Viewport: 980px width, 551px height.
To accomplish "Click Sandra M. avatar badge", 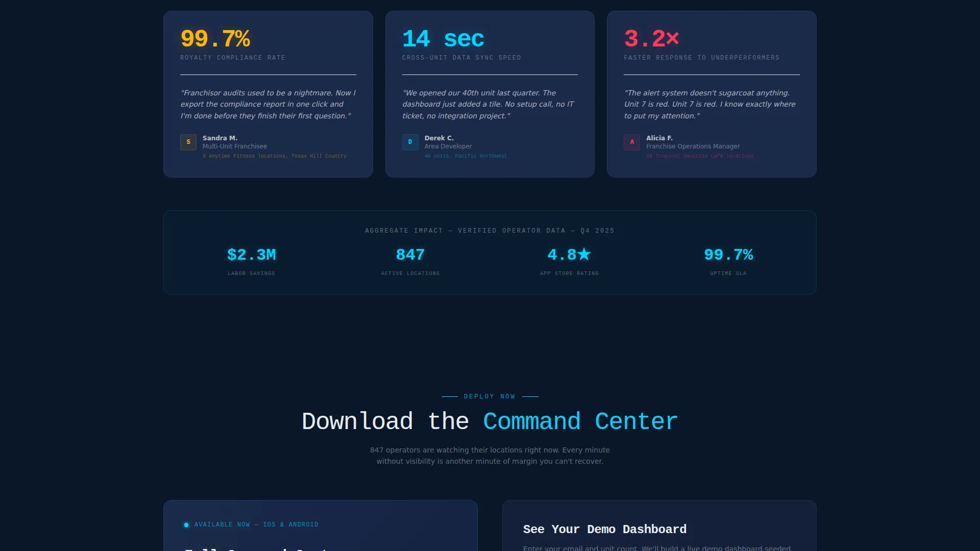I will [x=188, y=142].
